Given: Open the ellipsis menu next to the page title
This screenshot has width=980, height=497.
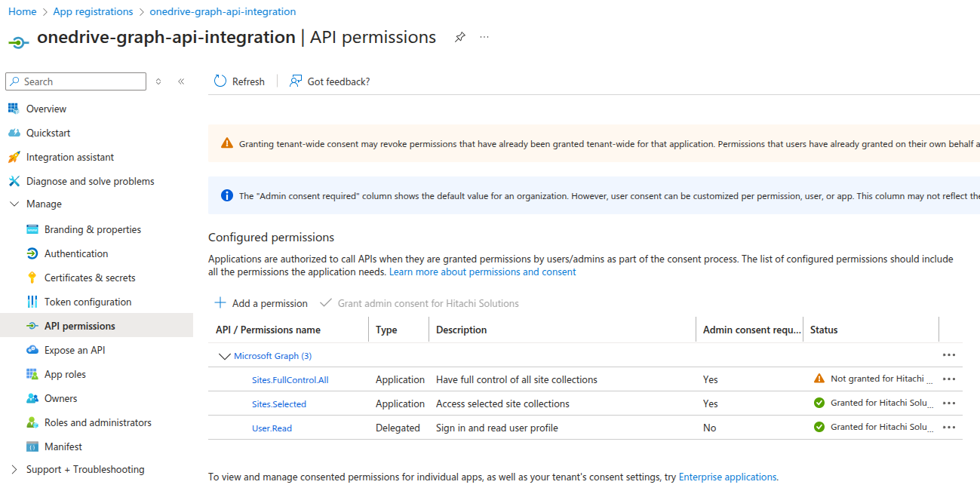Looking at the screenshot, I should tap(484, 37).
